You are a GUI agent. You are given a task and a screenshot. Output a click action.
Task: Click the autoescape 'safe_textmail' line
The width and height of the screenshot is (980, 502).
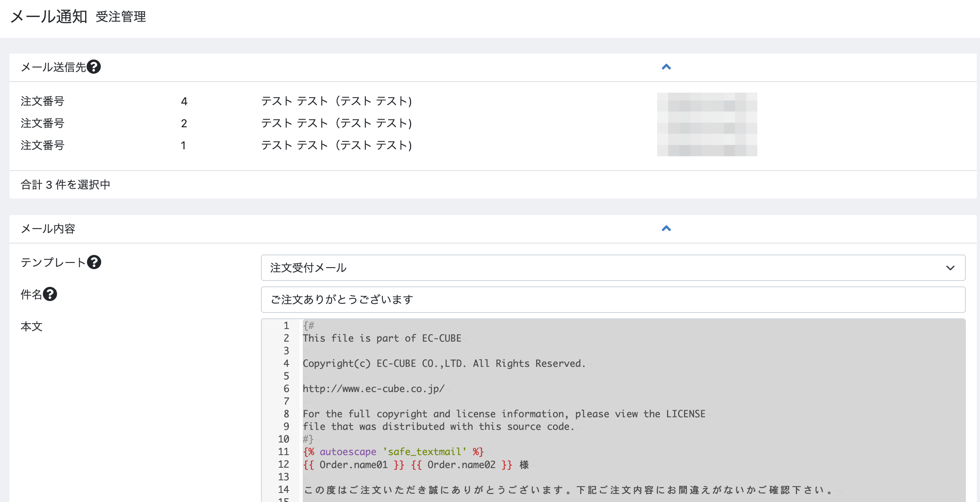coord(393,452)
